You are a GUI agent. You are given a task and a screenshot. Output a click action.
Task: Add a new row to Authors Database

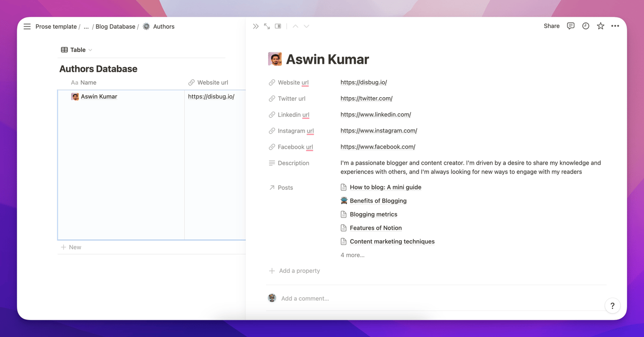click(x=71, y=247)
